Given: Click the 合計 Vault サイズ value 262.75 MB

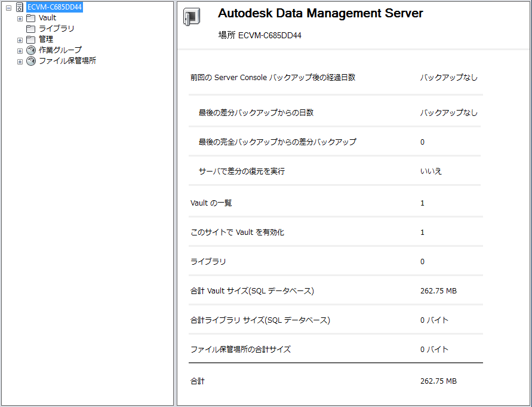Looking at the screenshot, I should (438, 291).
